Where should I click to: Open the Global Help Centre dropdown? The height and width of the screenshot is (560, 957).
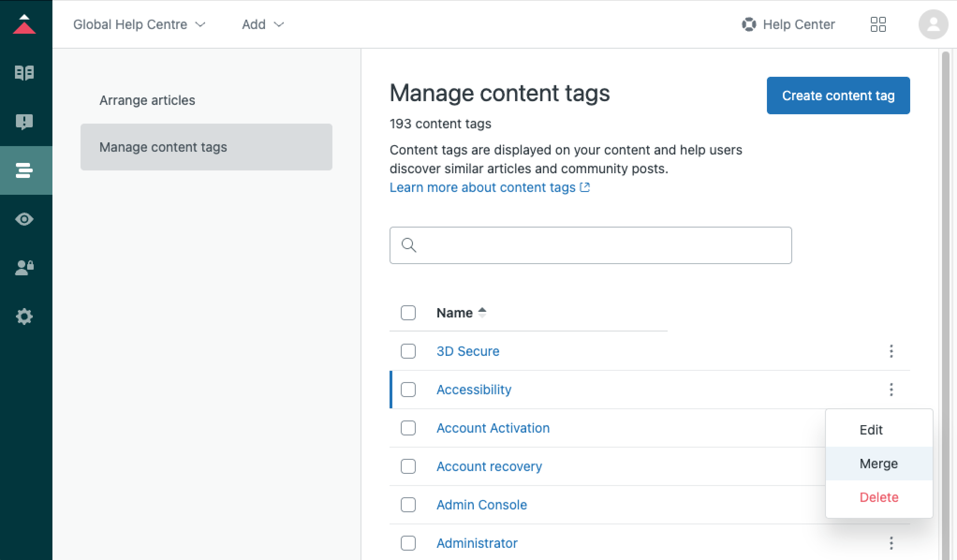point(139,24)
